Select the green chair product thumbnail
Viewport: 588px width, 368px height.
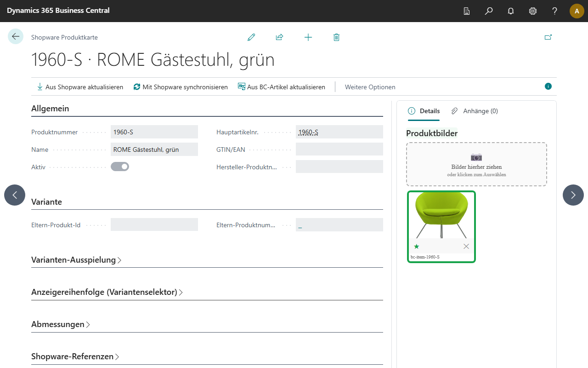click(x=441, y=215)
